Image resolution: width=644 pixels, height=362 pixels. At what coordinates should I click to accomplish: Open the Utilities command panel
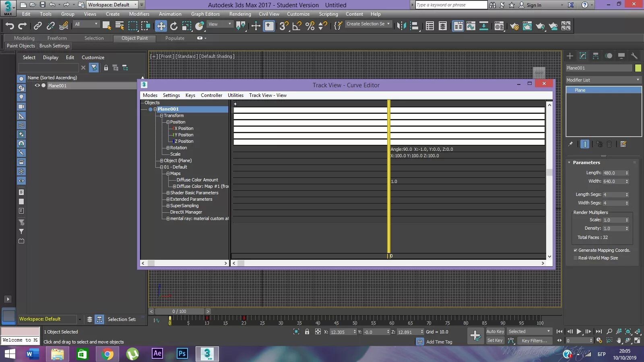(x=634, y=56)
